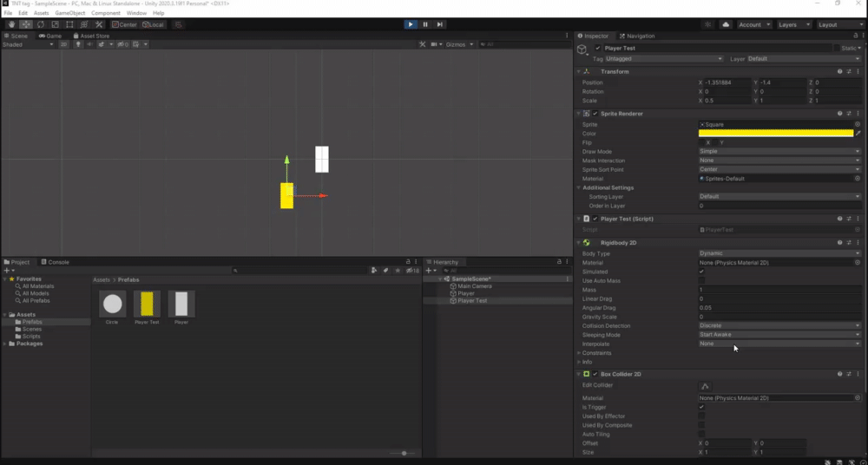Click the Pause button

(425, 24)
